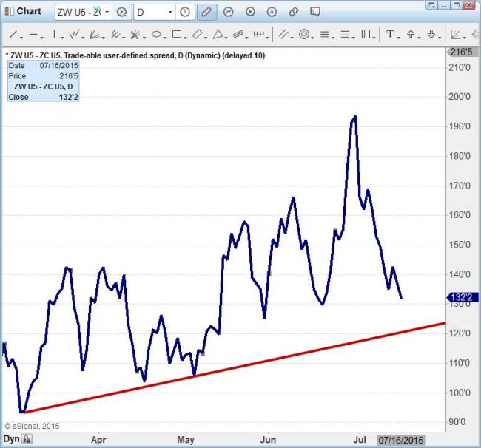Select the trend line tool
Screen dimensions: 481x448
coord(13,34)
